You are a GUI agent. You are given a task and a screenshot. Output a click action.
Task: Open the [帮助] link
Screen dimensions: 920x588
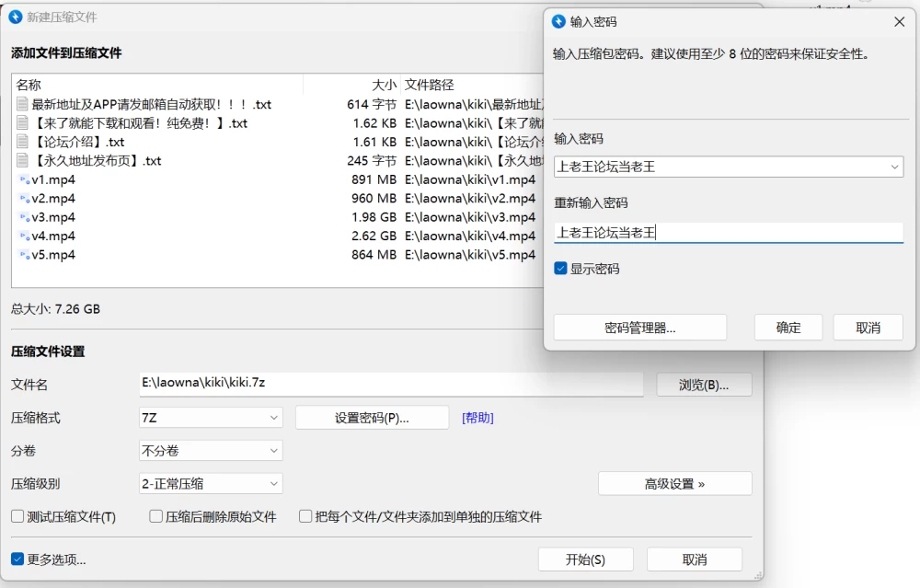point(477,418)
